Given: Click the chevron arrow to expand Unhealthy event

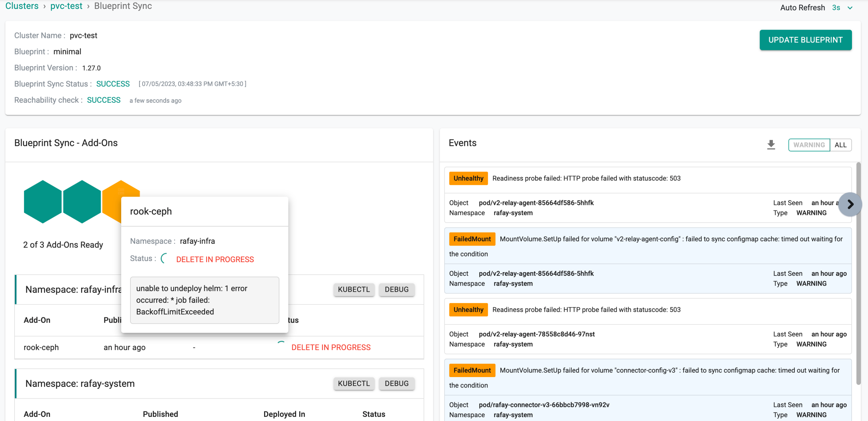Looking at the screenshot, I should click(851, 205).
